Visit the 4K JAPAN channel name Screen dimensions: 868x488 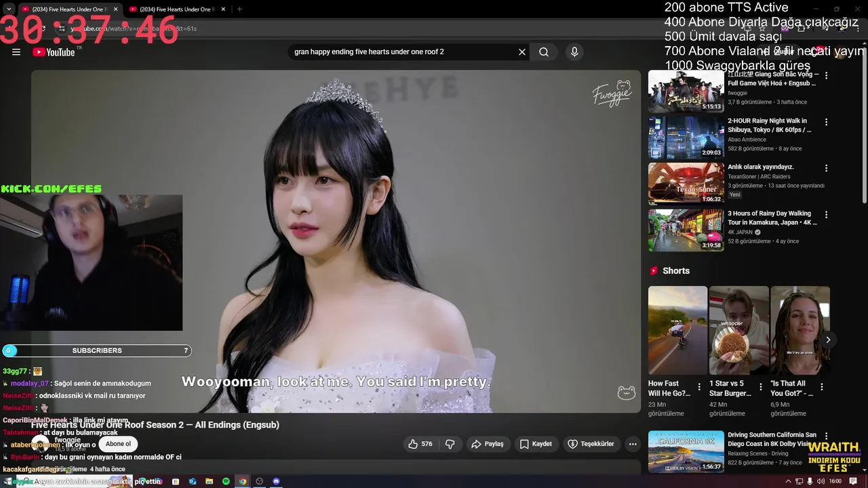(x=740, y=232)
